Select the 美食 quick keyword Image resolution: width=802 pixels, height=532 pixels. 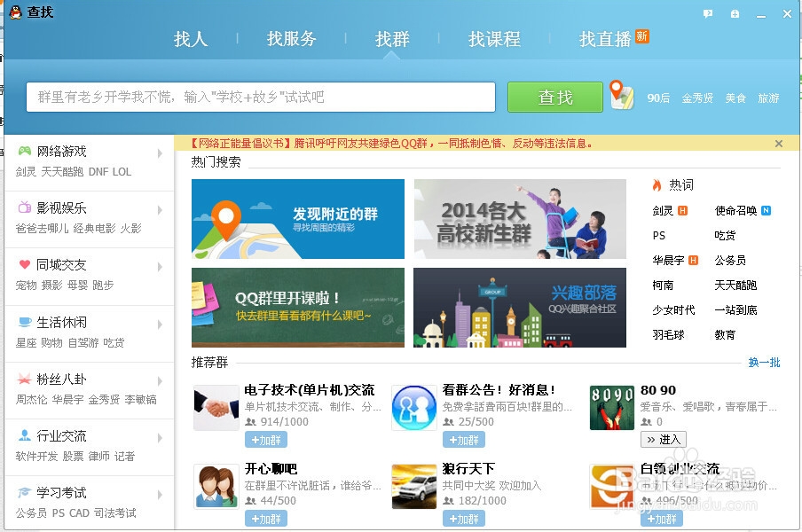[735, 98]
